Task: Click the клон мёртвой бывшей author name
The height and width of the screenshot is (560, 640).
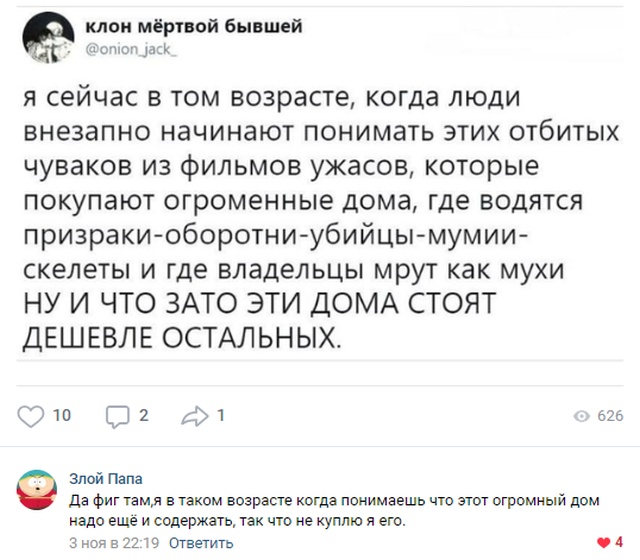Action: [194, 27]
